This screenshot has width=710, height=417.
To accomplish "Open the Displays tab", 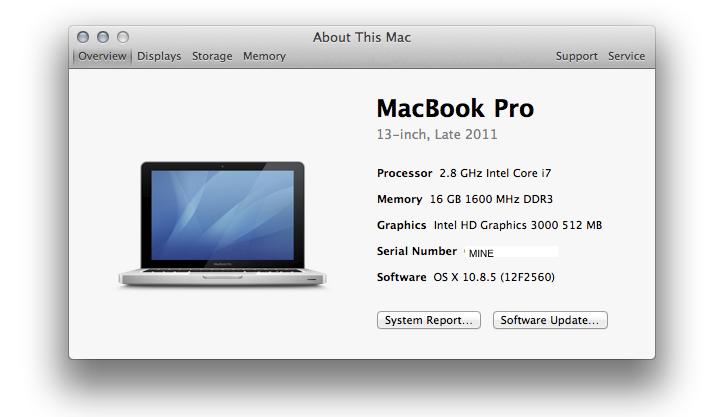I will [159, 56].
